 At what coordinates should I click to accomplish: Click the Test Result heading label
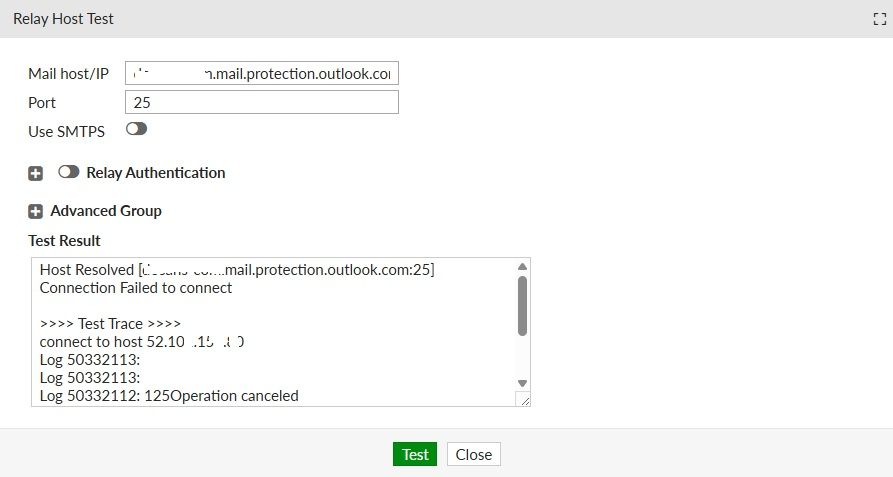[x=65, y=241]
